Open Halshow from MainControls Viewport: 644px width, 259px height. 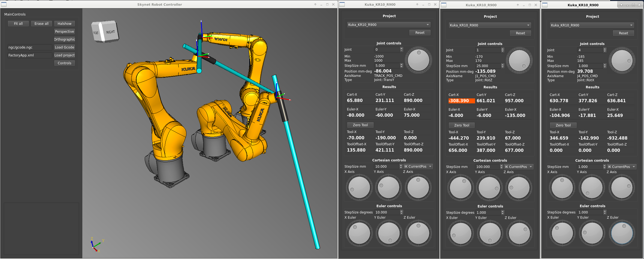pos(64,24)
